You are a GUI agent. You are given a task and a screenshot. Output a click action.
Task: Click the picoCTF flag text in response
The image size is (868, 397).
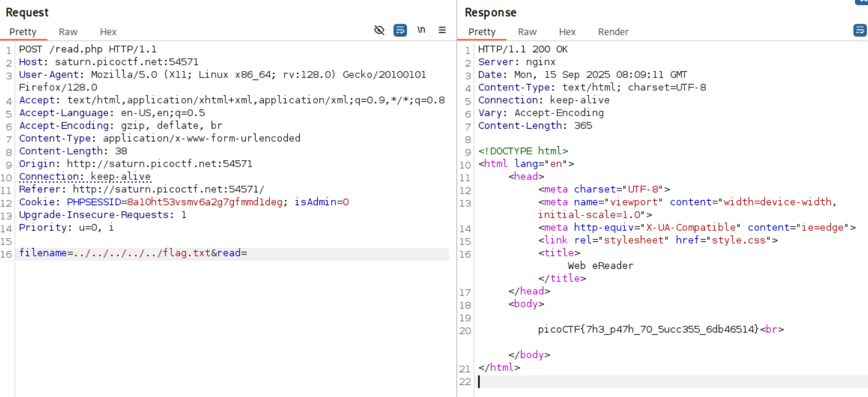(x=648, y=329)
